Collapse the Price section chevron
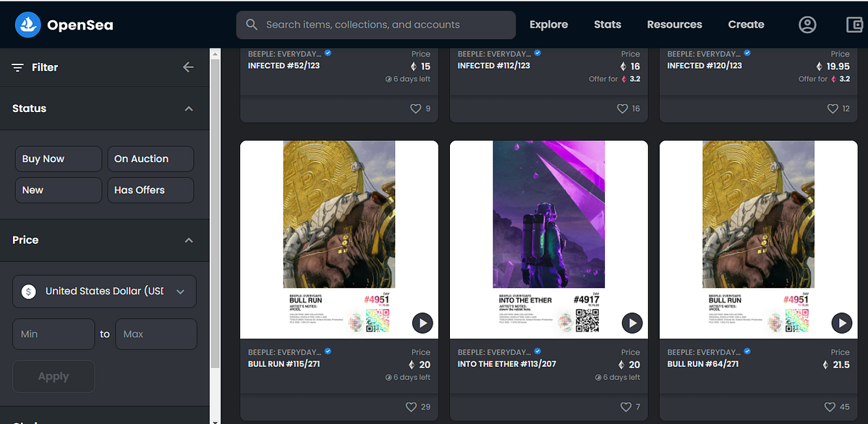868x424 pixels. tap(189, 240)
